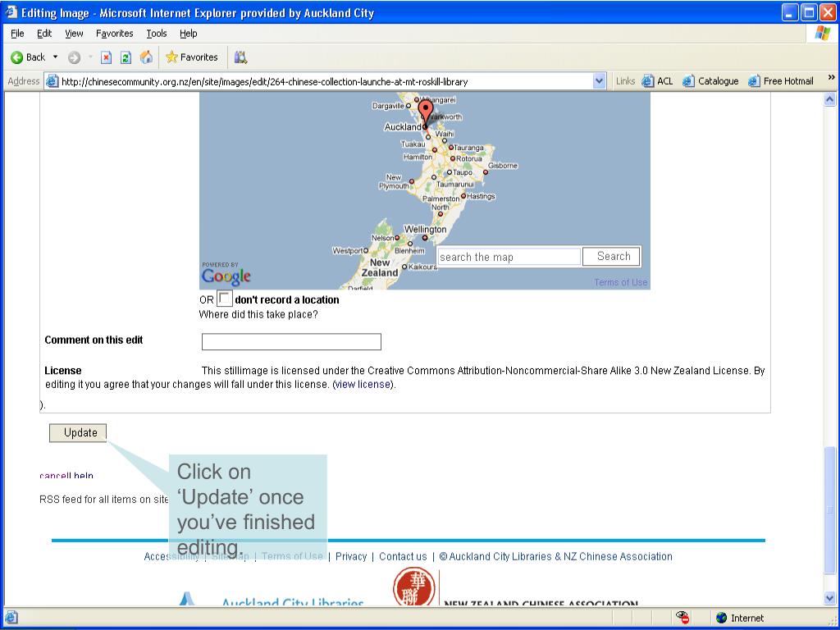Open the Edit menu
This screenshot has height=630, width=840.
coord(44,33)
